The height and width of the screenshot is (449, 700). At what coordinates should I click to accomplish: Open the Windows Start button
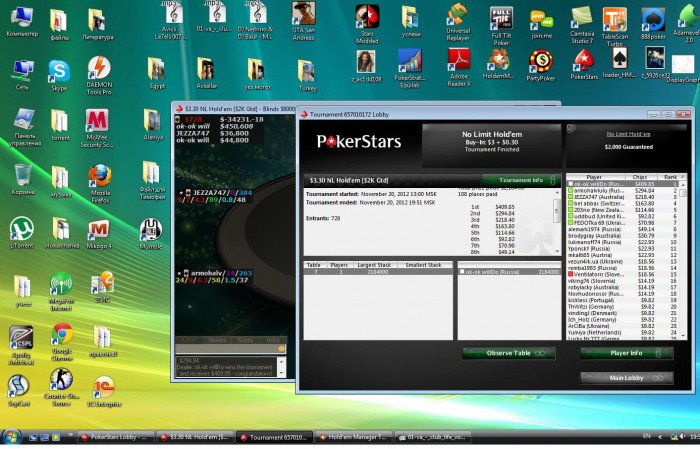11,437
